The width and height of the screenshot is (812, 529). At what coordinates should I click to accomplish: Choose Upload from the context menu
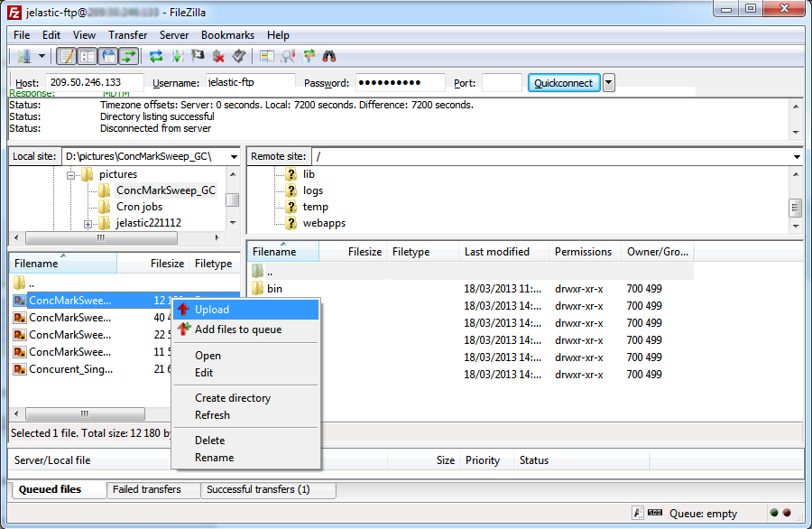pyautogui.click(x=246, y=310)
